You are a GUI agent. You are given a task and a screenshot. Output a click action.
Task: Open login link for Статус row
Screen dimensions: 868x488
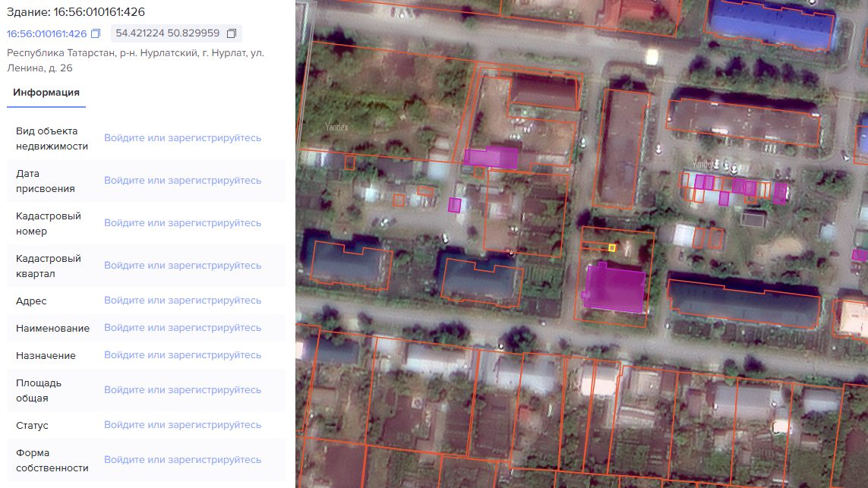[183, 426]
